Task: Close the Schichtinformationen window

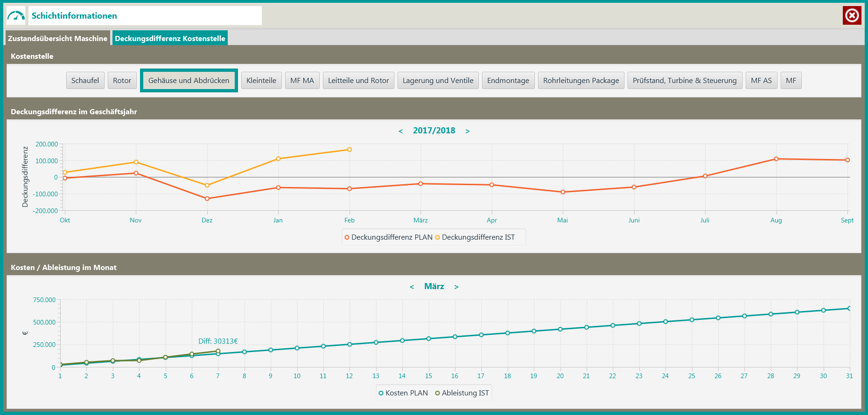Action: (x=852, y=16)
